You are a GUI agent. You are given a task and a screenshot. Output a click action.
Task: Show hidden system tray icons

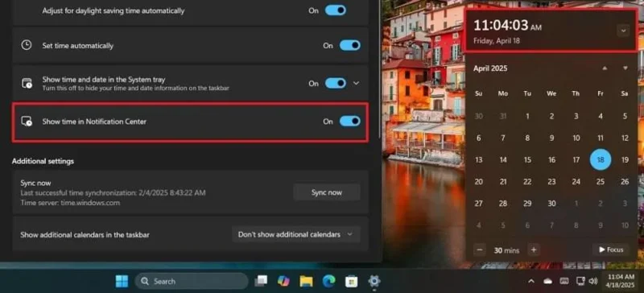(531, 281)
